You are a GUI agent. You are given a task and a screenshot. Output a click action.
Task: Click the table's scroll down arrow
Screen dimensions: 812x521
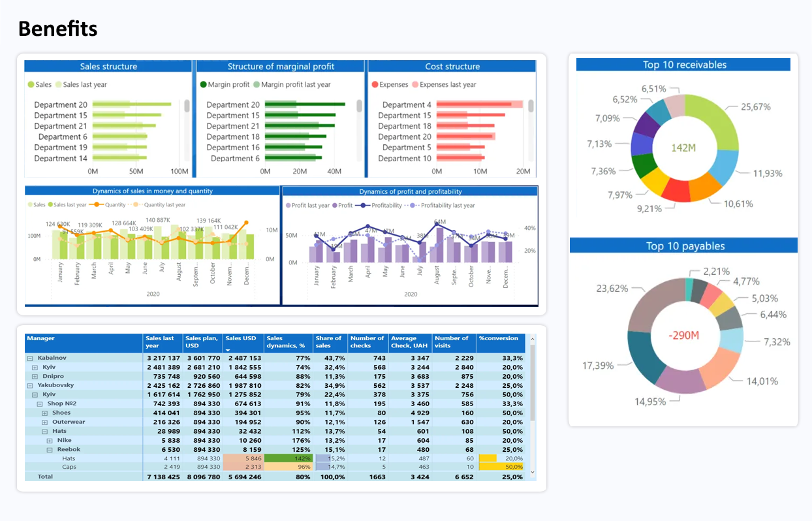(532, 471)
